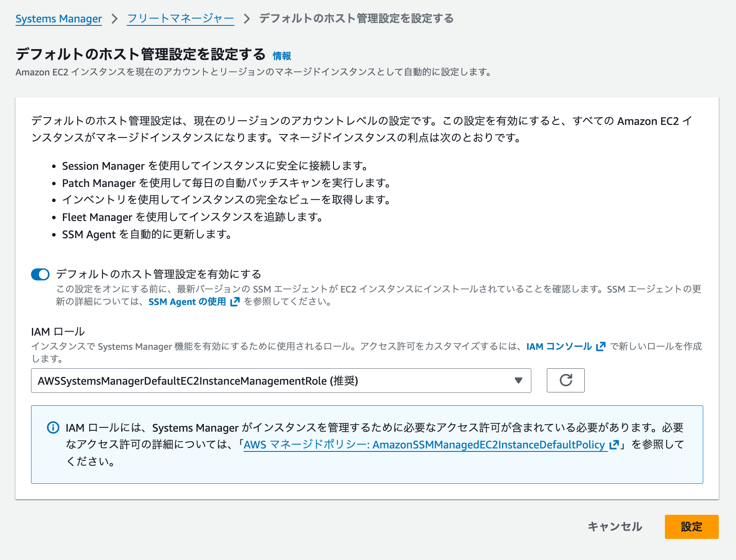The height and width of the screenshot is (560, 736).
Task: Click external link icon next to IAM コンソール
Action: click(601, 347)
